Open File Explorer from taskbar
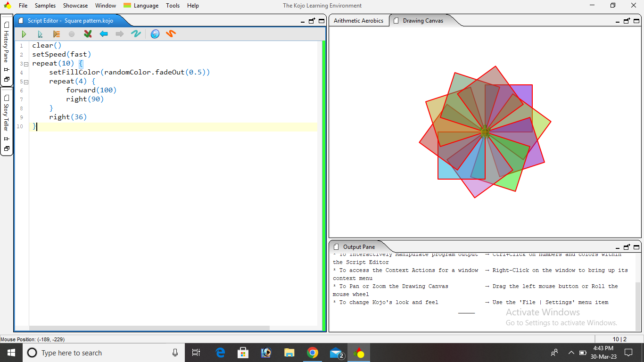 click(x=289, y=353)
